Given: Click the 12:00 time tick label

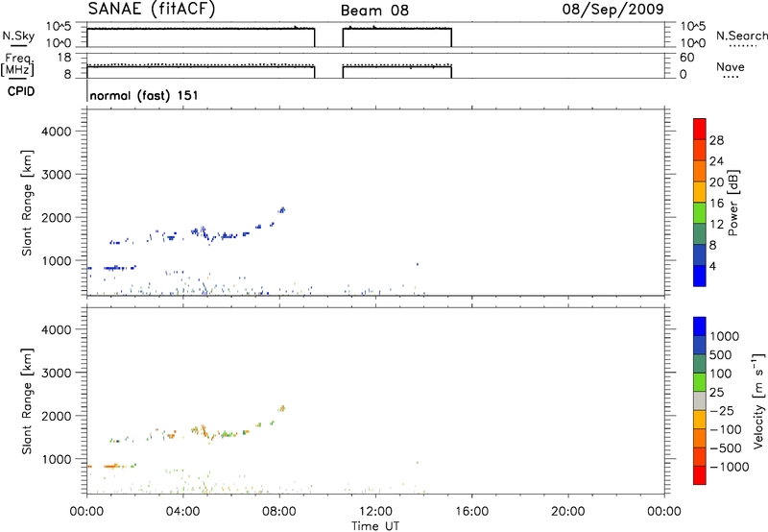Looking at the screenshot, I should click(375, 512).
